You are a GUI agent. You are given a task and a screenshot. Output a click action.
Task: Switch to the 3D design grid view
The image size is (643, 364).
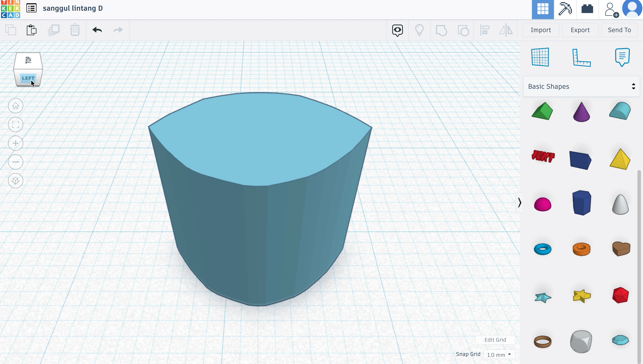(x=543, y=9)
